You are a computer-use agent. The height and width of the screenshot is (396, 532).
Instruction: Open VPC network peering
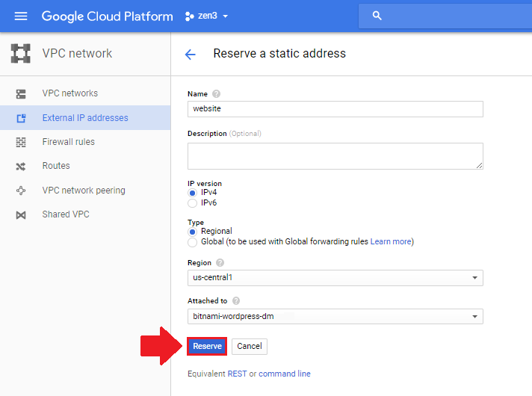pos(84,191)
